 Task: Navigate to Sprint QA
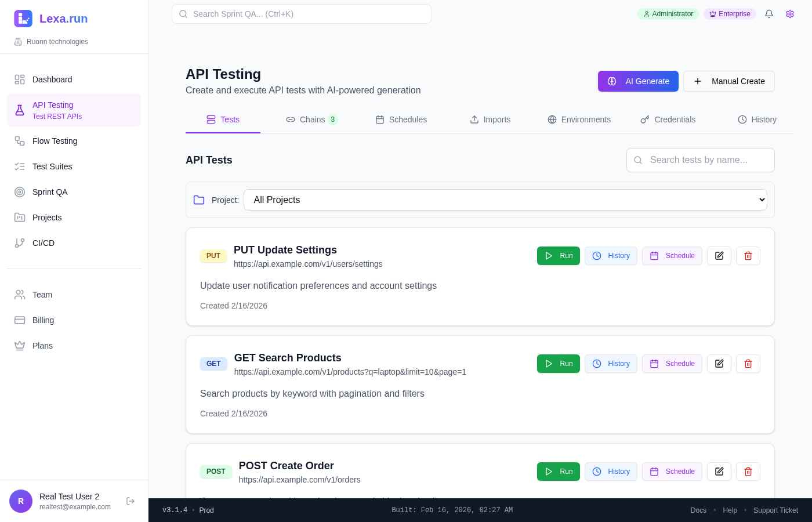74,192
